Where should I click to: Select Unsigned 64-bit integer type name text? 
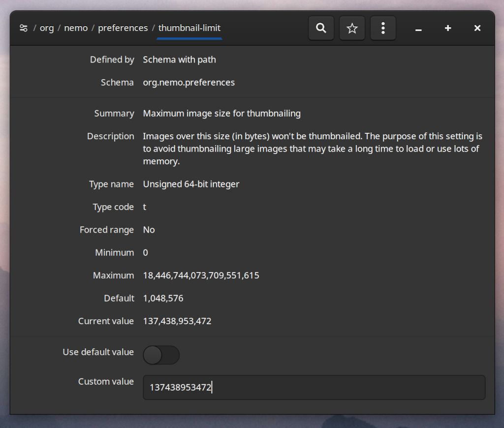[x=191, y=184]
